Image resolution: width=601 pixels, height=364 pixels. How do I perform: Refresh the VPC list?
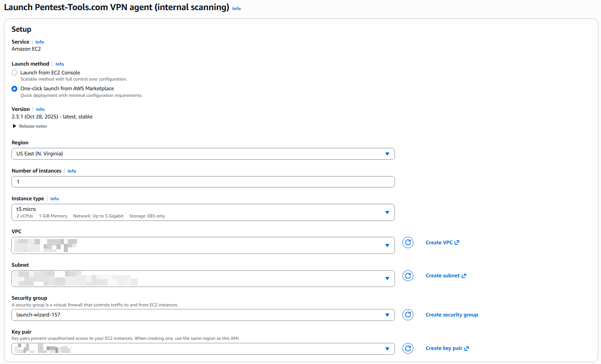point(408,243)
